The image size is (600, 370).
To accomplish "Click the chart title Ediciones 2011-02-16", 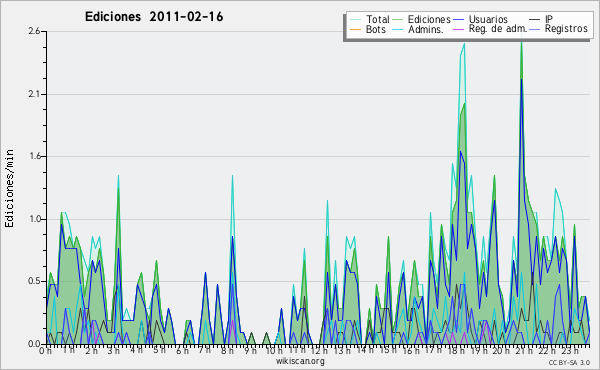I will [x=154, y=17].
